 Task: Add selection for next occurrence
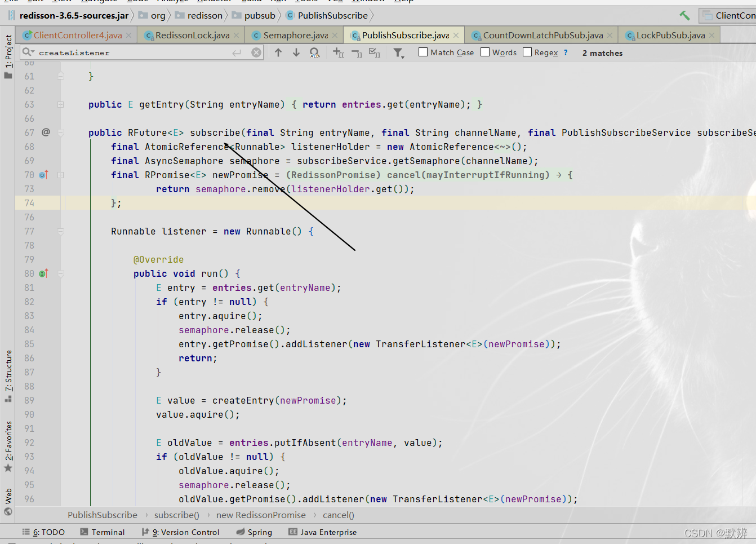338,52
